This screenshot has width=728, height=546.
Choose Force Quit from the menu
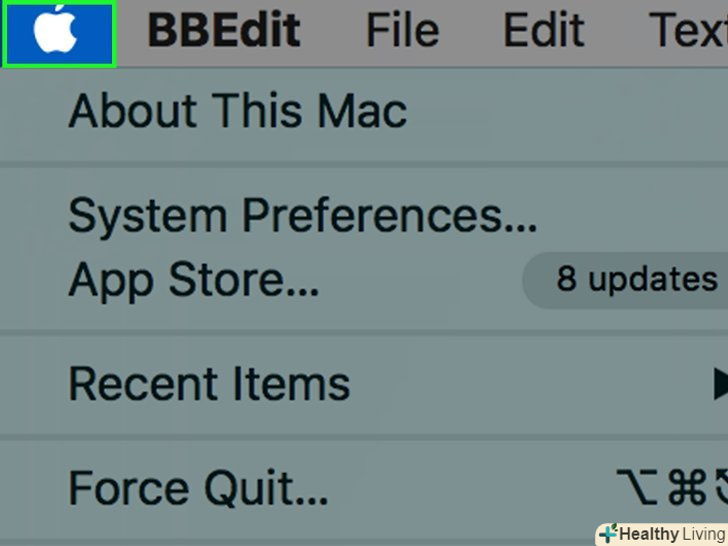(x=198, y=490)
